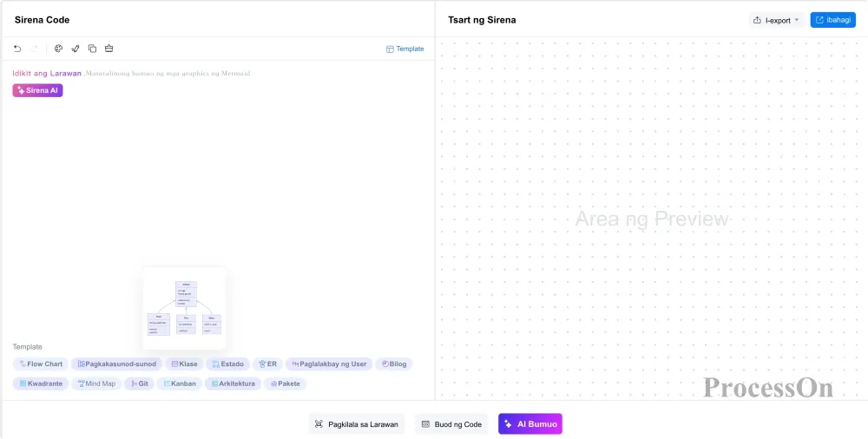This screenshot has width=868, height=439.
Task: Pick the ER diagram template
Action: (268, 364)
